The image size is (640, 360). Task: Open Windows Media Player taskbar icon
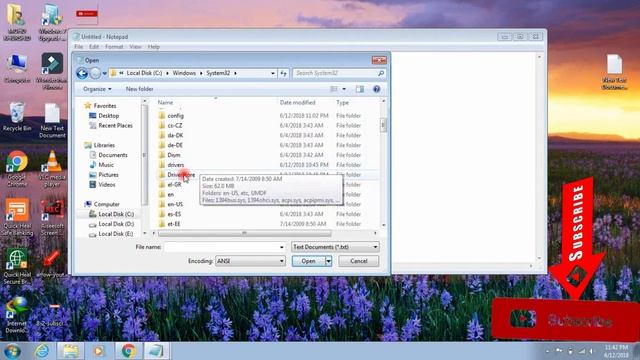(98, 351)
